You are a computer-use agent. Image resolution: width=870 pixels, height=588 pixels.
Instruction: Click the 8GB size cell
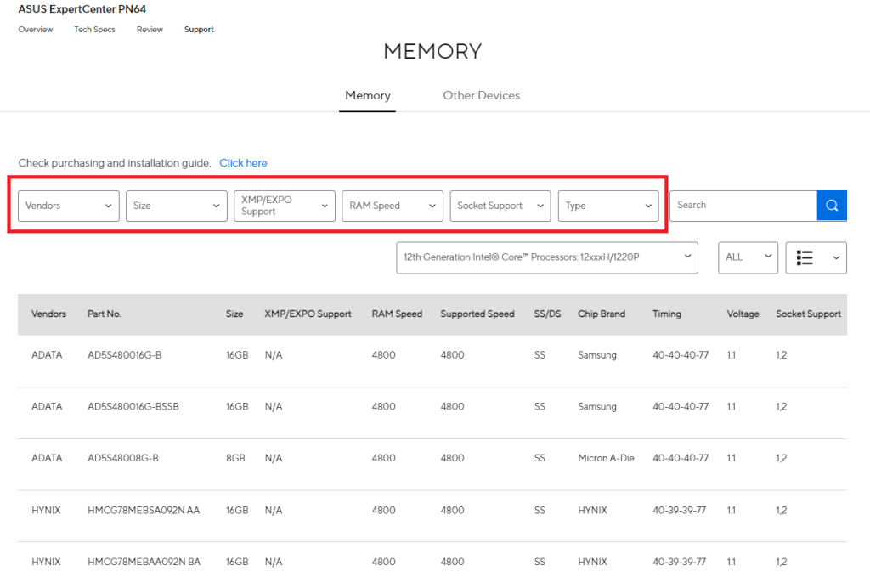point(236,458)
